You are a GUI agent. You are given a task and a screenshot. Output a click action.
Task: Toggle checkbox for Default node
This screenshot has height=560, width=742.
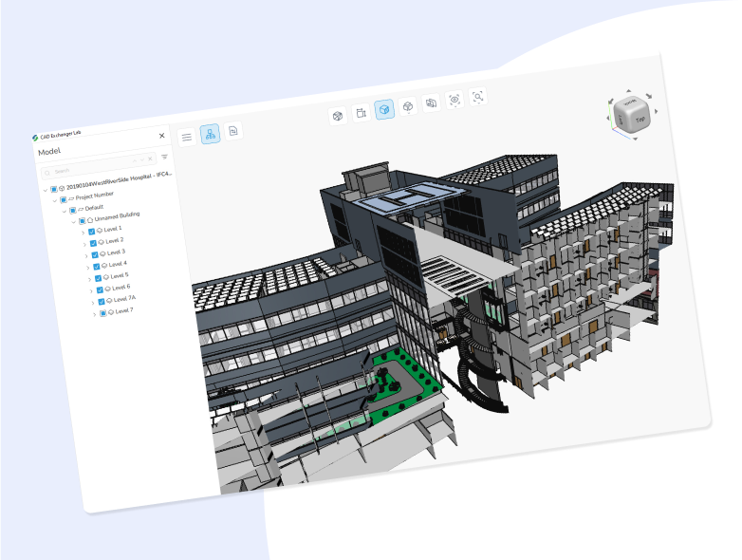pyautogui.click(x=73, y=210)
